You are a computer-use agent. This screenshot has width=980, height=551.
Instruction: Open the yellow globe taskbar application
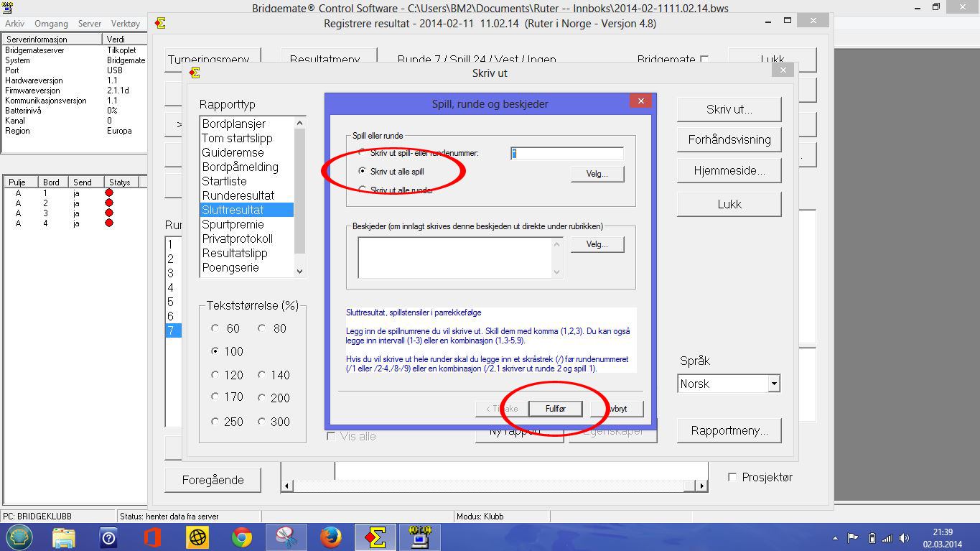197,537
